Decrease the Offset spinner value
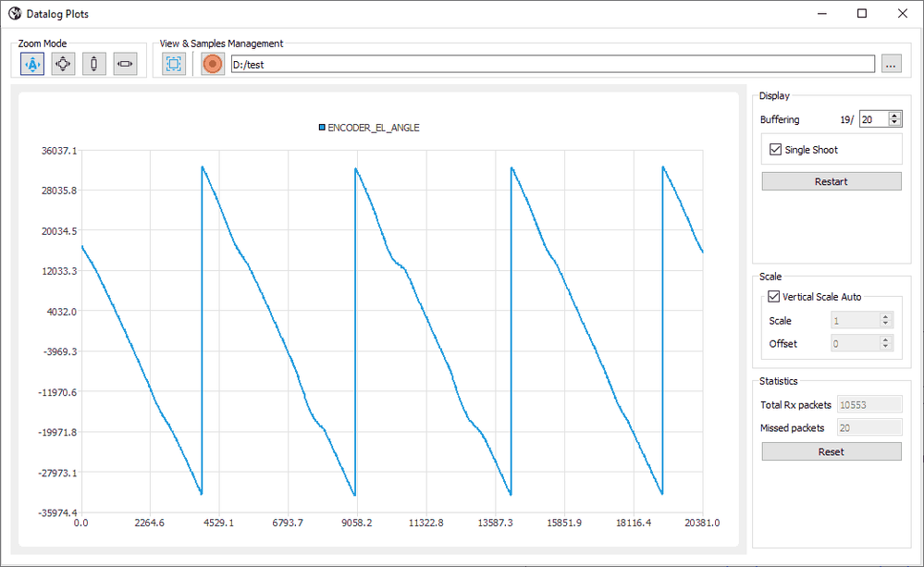This screenshot has height=567, width=924. pyautogui.click(x=886, y=347)
